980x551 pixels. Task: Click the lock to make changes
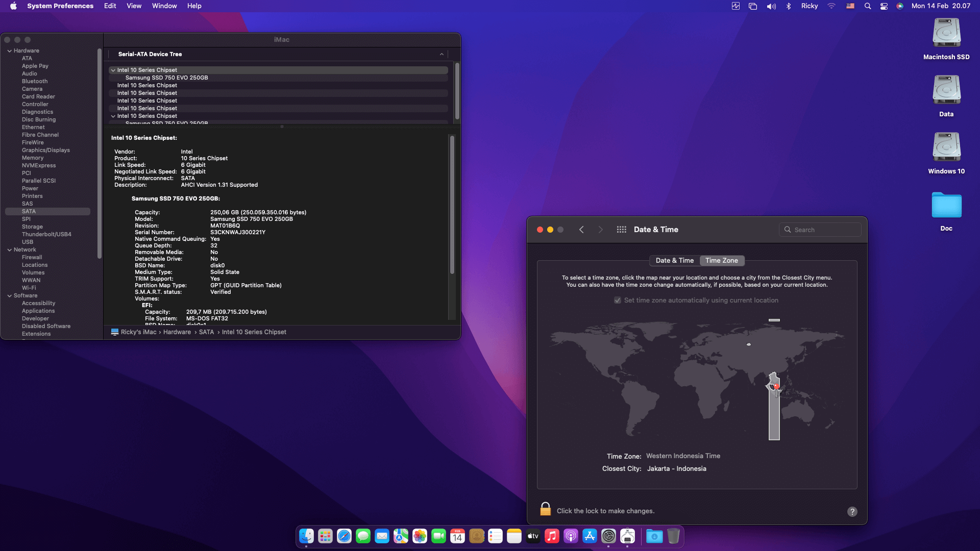(x=545, y=509)
